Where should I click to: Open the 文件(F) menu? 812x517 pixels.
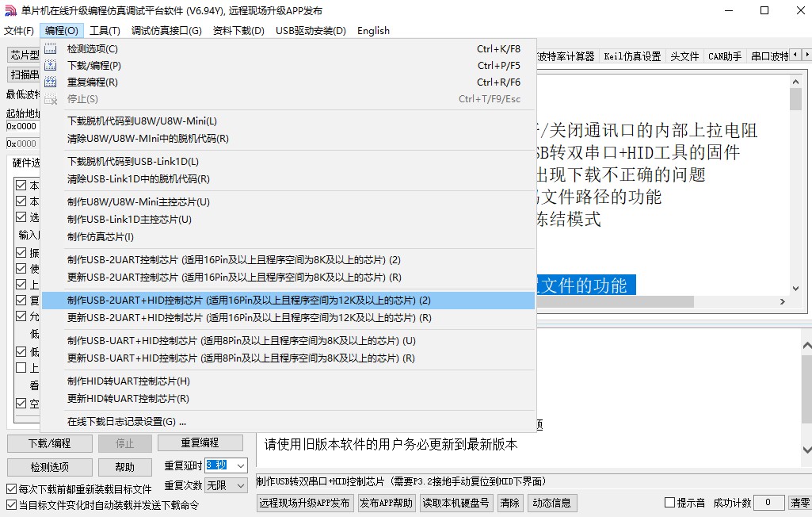[x=19, y=31]
